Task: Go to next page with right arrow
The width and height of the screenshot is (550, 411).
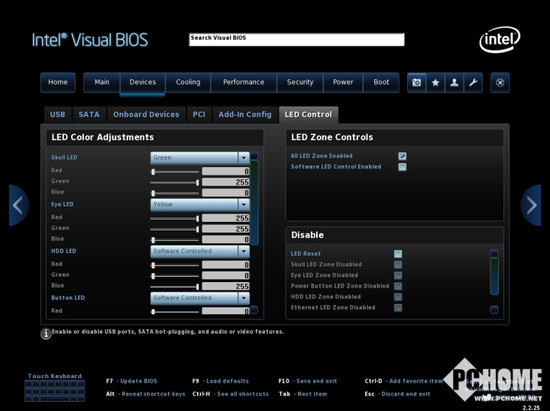Action: [x=531, y=205]
